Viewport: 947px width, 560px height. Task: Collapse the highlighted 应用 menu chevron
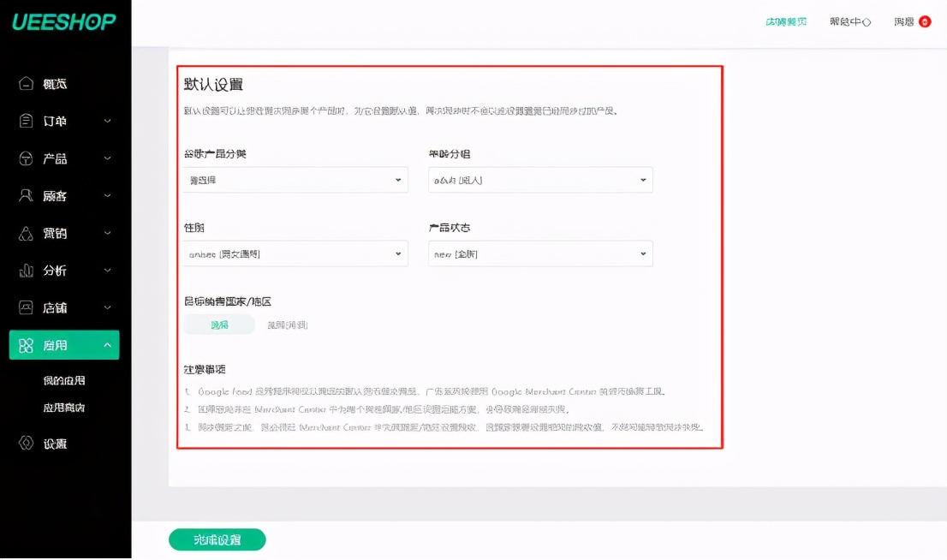click(x=109, y=345)
